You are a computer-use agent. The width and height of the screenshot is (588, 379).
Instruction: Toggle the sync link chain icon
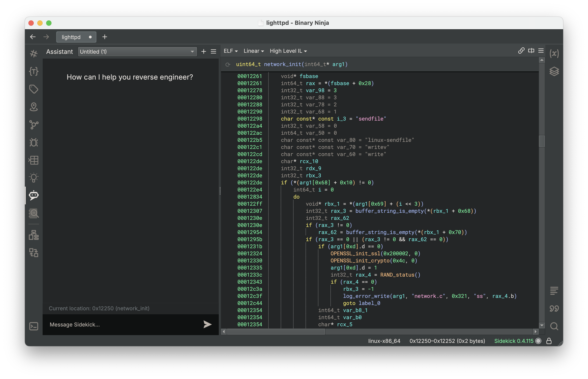[x=521, y=51]
